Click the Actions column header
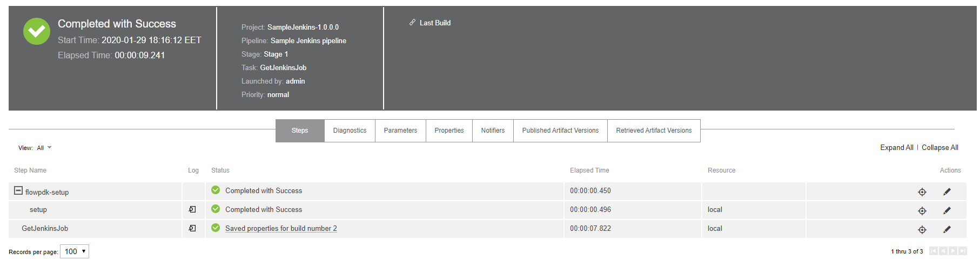980x267 pixels. [950, 170]
